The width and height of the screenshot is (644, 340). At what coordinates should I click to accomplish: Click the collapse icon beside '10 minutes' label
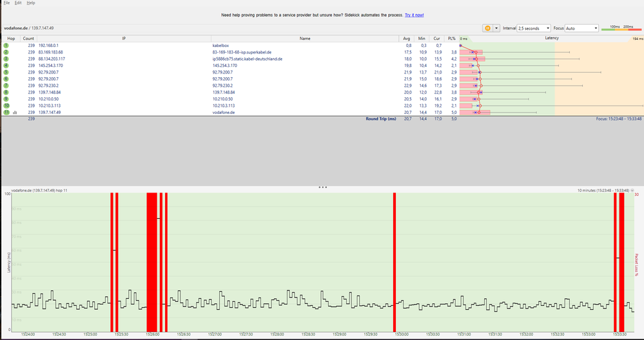point(632,191)
